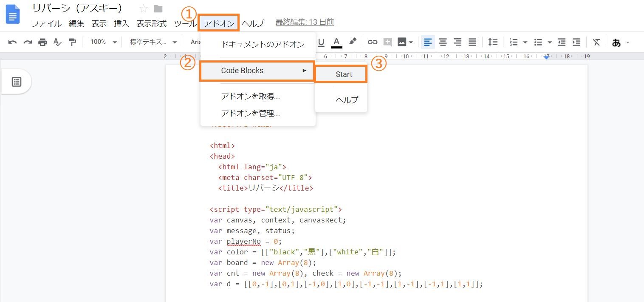The image size is (644, 302).
Task: Select the paint format roller icon
Action: pyautogui.click(x=73, y=42)
